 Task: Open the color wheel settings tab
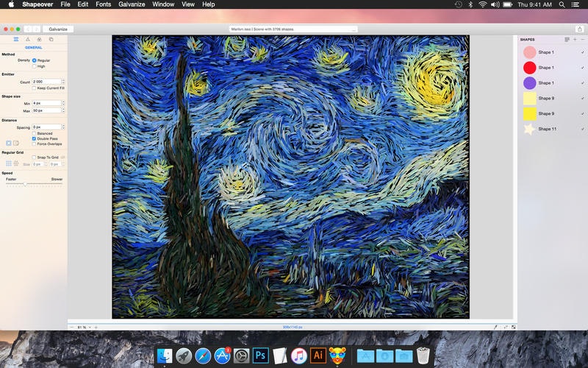tap(40, 39)
